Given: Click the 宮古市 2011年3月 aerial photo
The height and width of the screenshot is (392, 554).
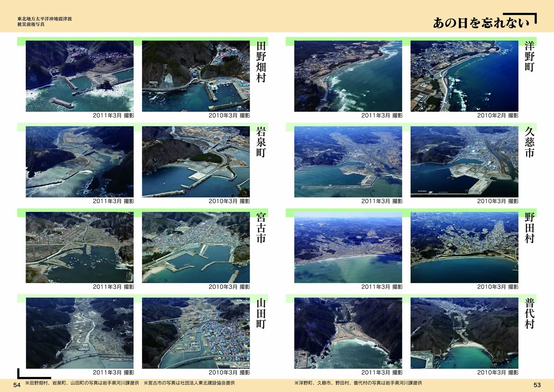Looking at the screenshot, I should [x=80, y=247].
